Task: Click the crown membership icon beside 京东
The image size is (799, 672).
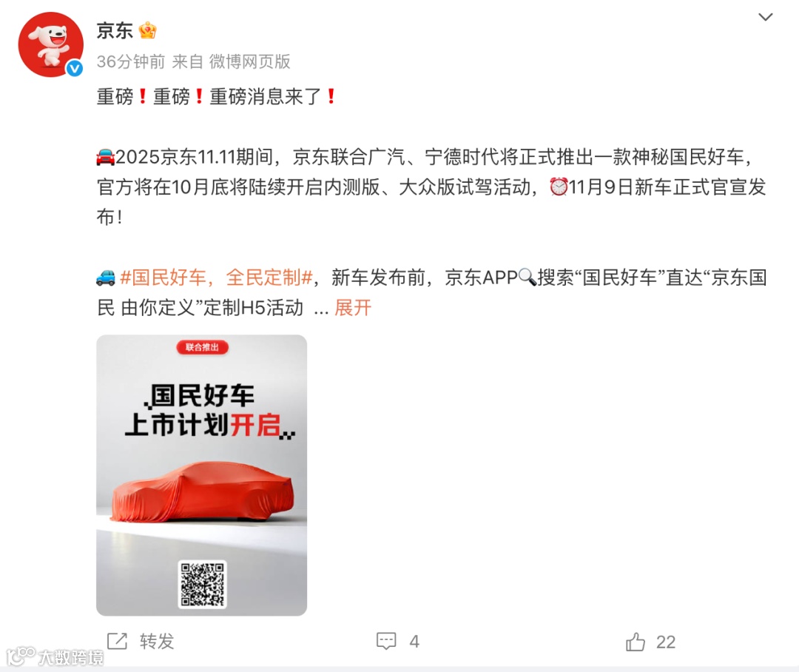Action: click(x=147, y=30)
